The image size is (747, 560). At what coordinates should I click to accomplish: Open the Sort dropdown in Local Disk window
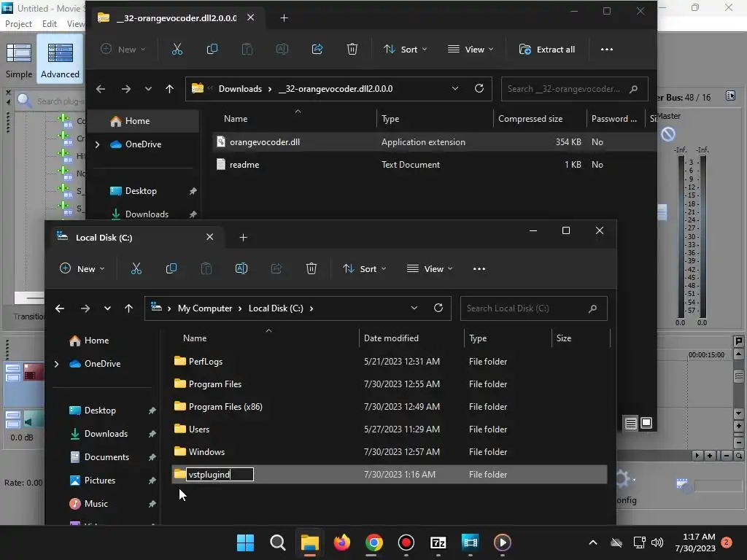(x=365, y=268)
